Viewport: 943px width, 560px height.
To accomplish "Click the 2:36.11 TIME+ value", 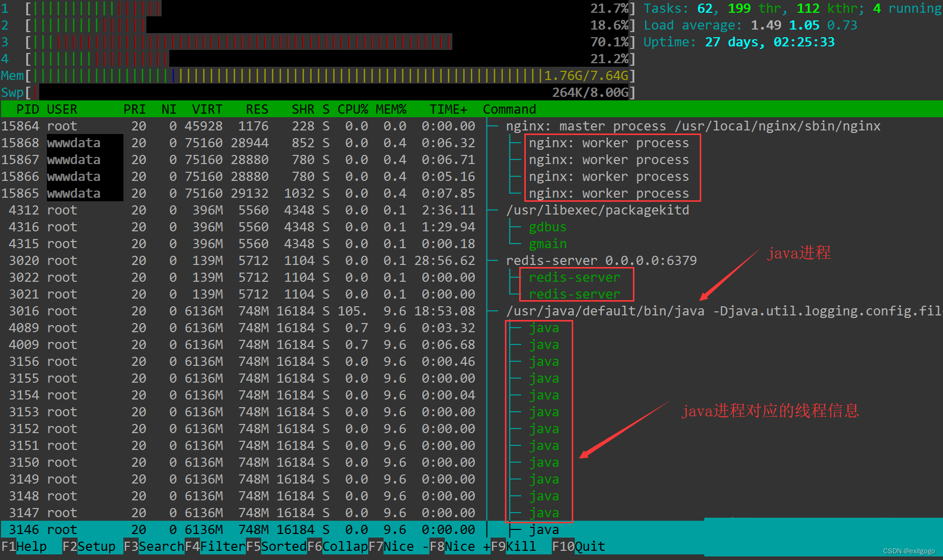I will tap(448, 210).
